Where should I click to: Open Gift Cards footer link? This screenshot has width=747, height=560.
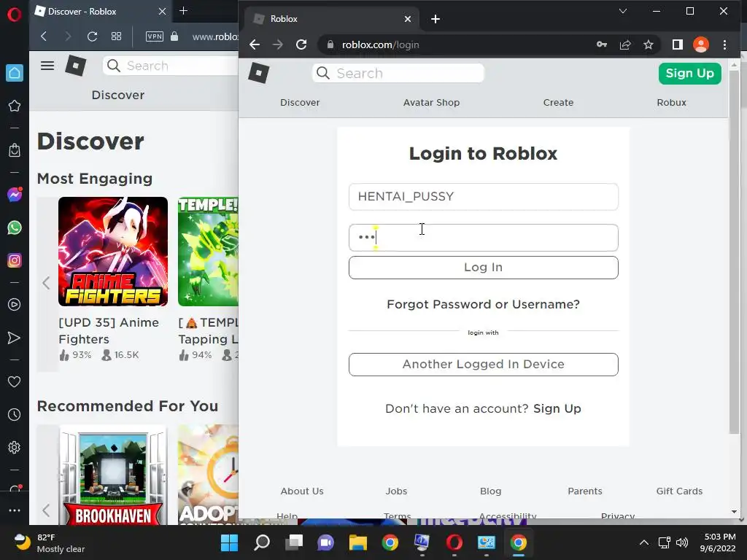coord(679,491)
